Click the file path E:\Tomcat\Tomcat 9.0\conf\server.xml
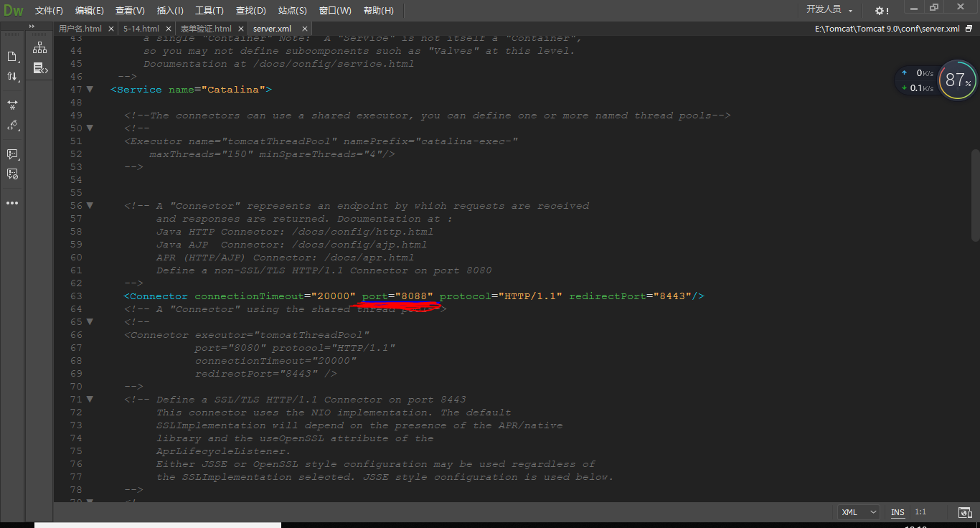 (887, 29)
